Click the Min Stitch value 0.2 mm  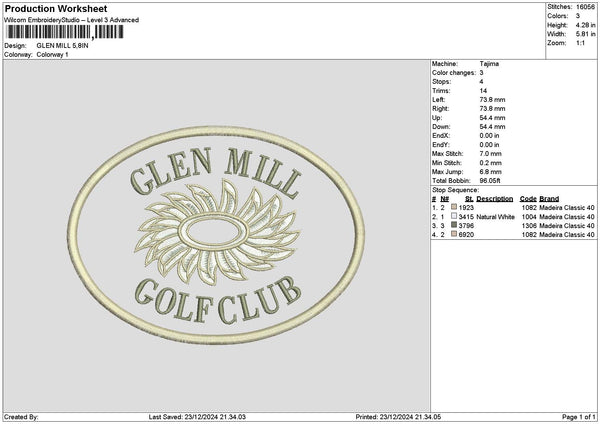pos(491,163)
